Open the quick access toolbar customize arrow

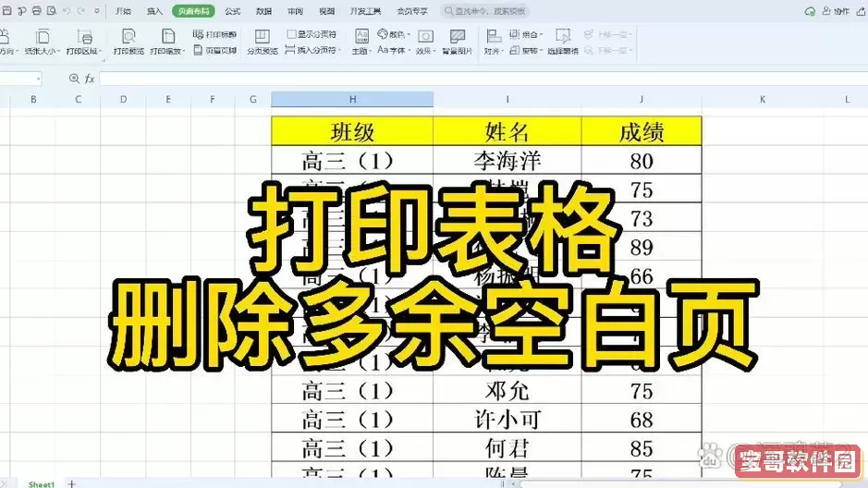[97, 10]
